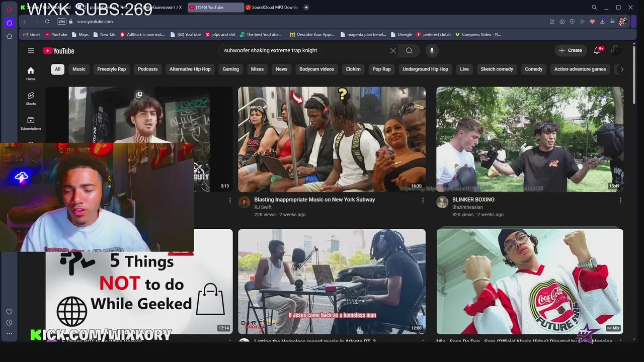Open the three-dot more options in Opera sidebar
Viewport: 644px width, 362px height.
tap(9, 333)
